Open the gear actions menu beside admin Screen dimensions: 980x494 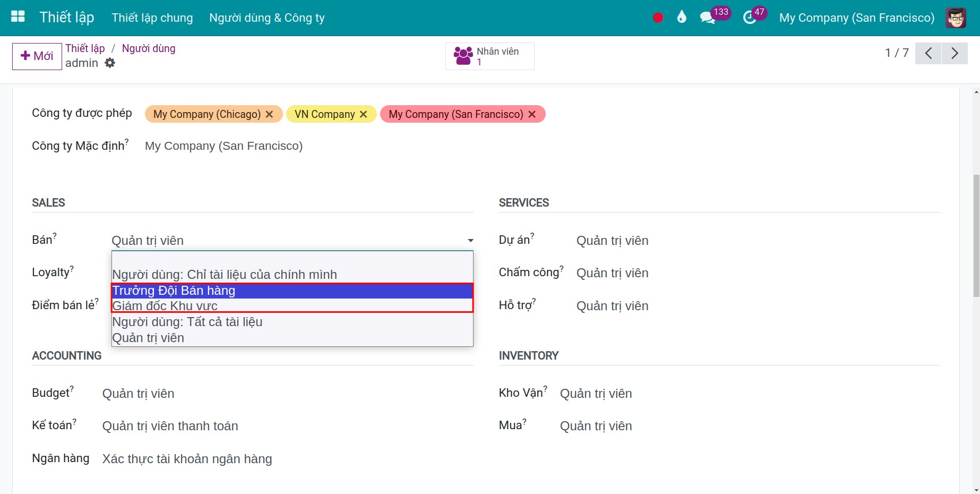click(x=110, y=63)
